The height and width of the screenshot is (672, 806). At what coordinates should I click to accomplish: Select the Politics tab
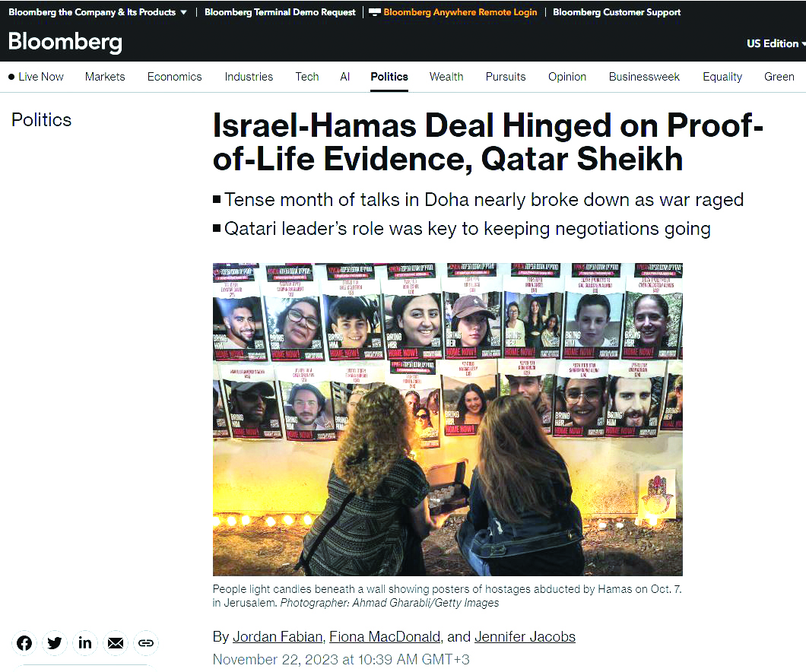389,77
